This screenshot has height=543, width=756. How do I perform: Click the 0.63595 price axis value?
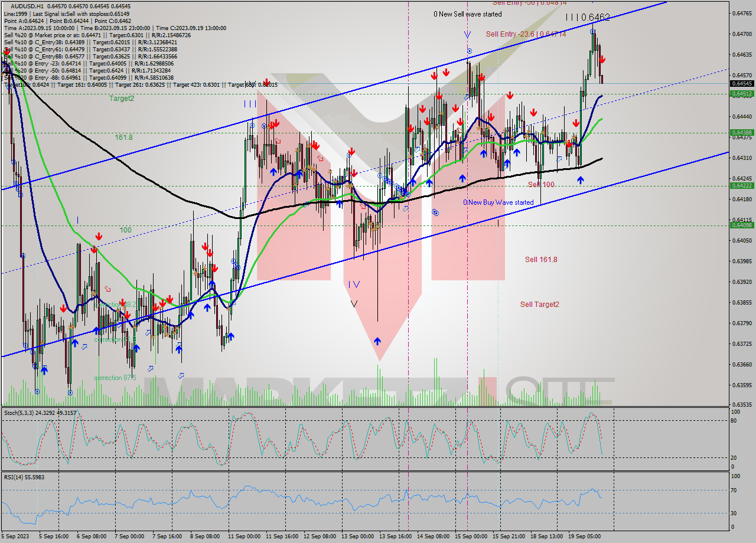coord(742,385)
